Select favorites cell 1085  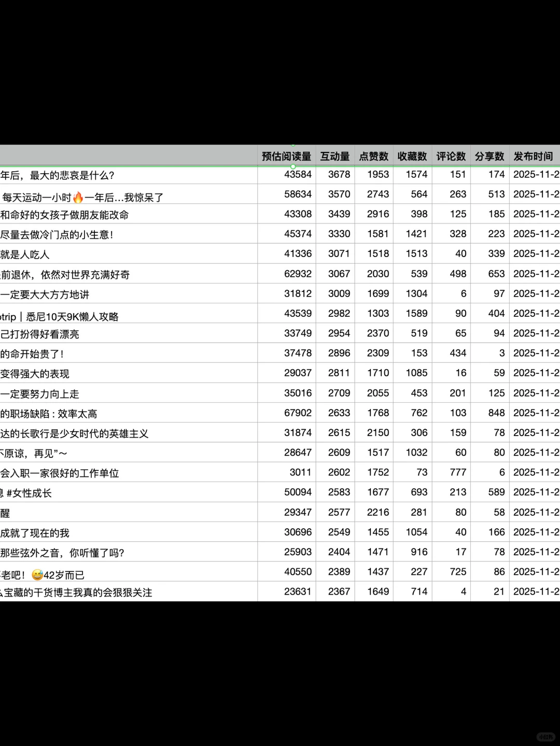coord(412,373)
